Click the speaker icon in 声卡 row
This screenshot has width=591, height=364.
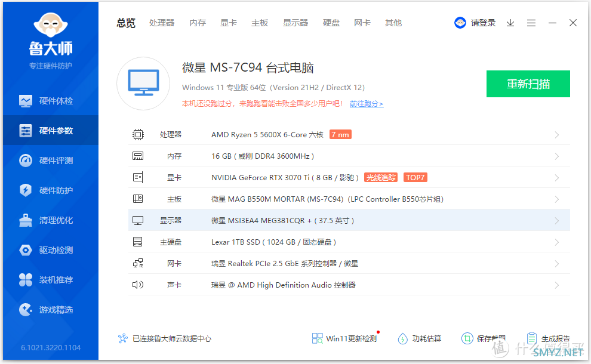click(x=138, y=285)
